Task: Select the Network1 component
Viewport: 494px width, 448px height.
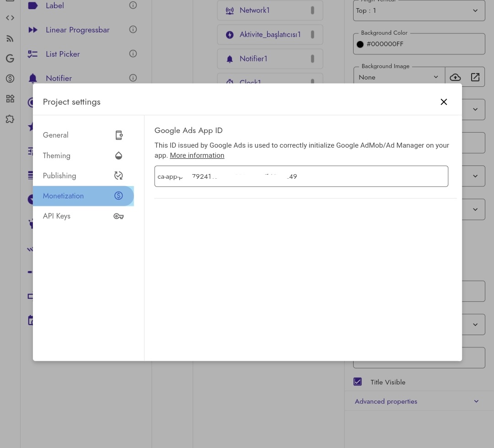Action: coord(270,11)
